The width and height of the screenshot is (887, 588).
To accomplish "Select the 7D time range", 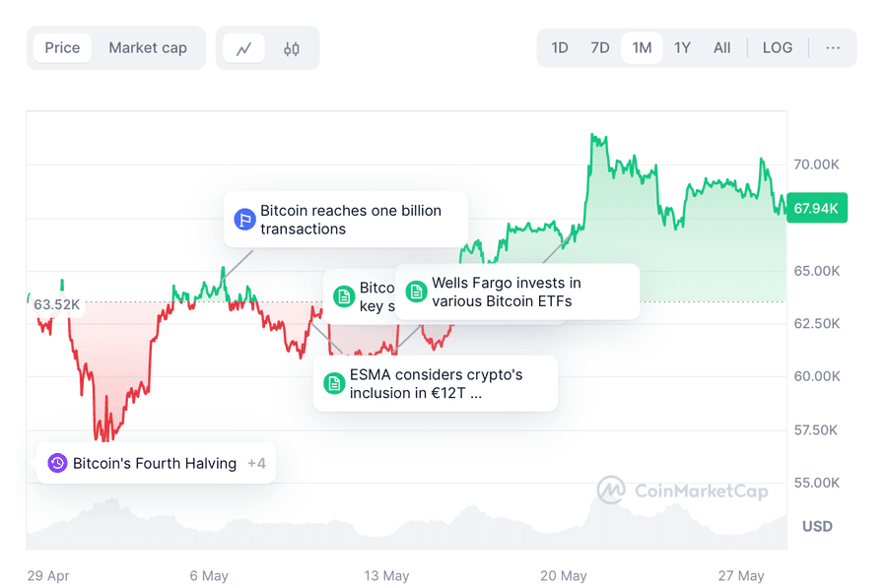I will click(600, 47).
